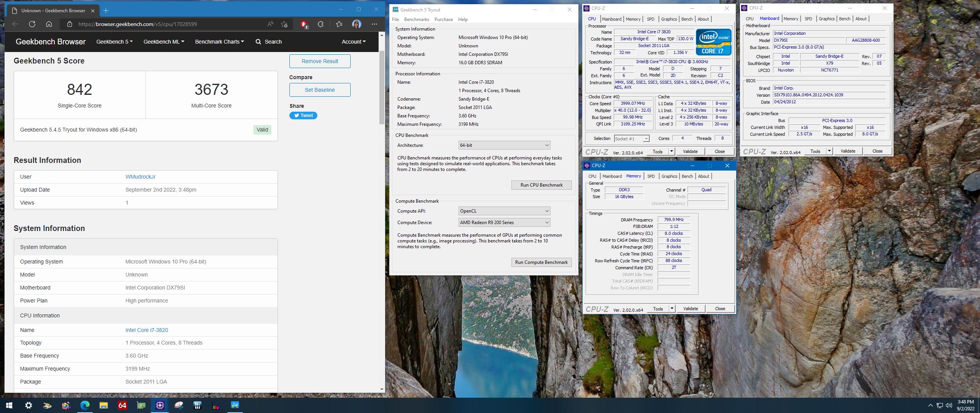
Task: Click the taskbar clock showing 3:48 PM
Action: tap(965, 405)
